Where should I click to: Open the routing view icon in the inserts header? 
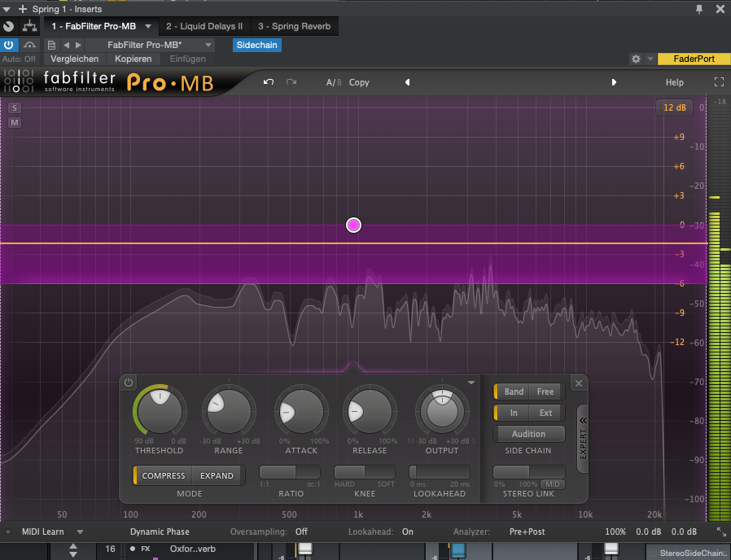coord(29,26)
